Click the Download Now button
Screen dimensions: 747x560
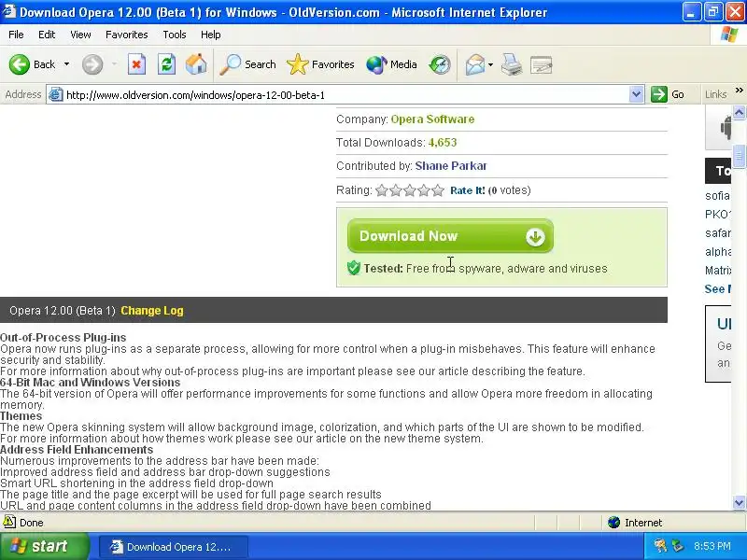coord(450,236)
